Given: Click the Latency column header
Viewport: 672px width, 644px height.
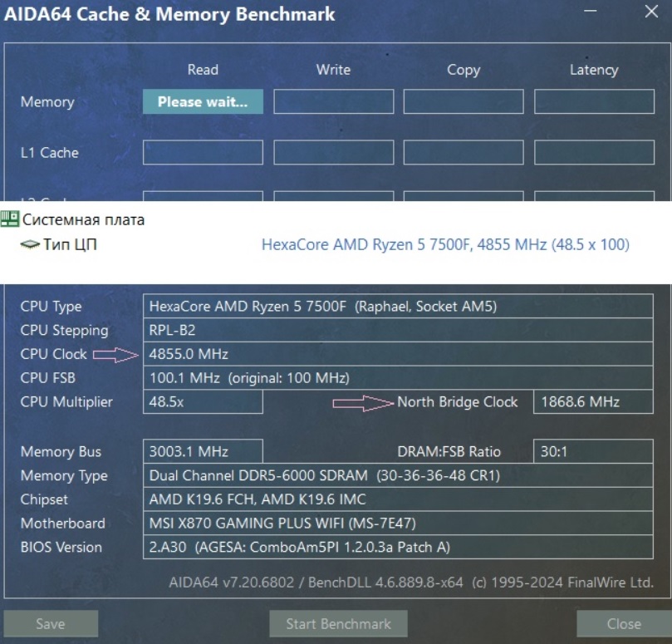Looking at the screenshot, I should coord(594,70).
